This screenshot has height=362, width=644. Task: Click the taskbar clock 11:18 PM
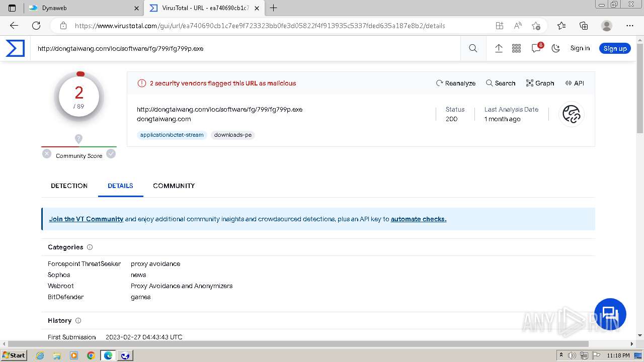click(x=618, y=355)
